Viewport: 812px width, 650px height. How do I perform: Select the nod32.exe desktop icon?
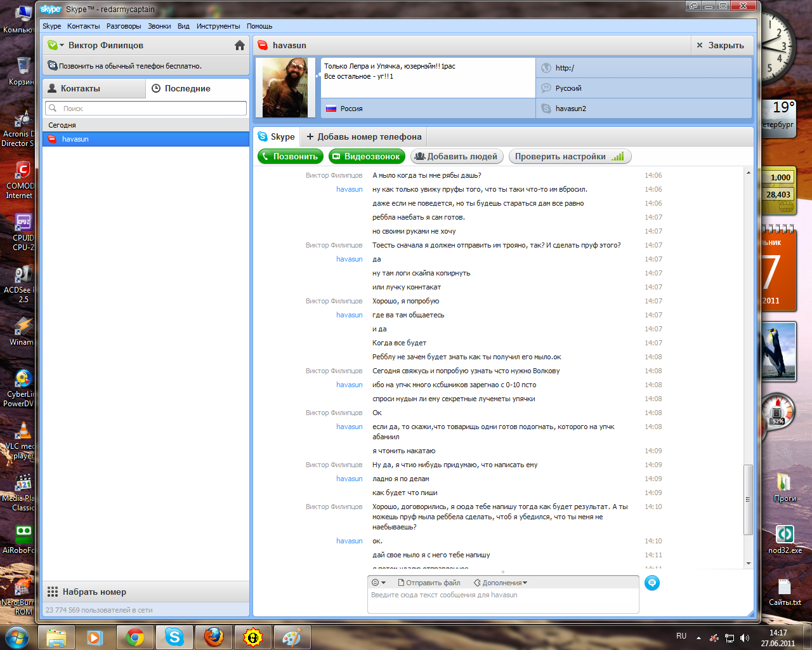click(x=785, y=539)
